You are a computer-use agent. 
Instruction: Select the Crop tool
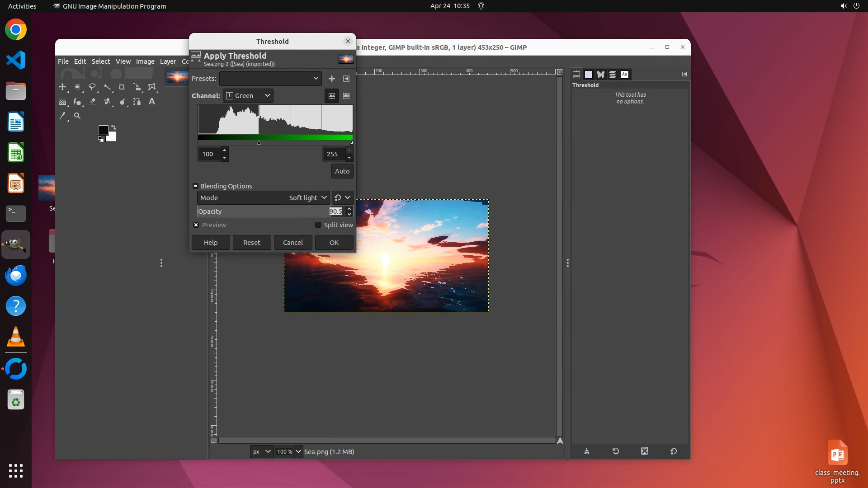[122, 87]
